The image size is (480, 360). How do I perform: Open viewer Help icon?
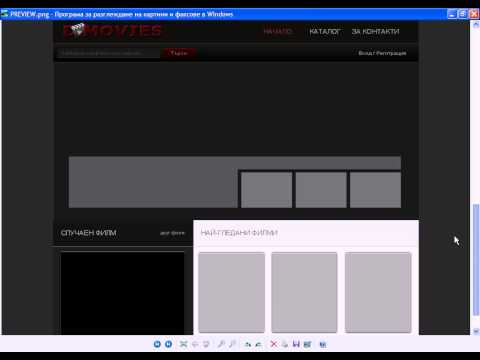tap(322, 344)
